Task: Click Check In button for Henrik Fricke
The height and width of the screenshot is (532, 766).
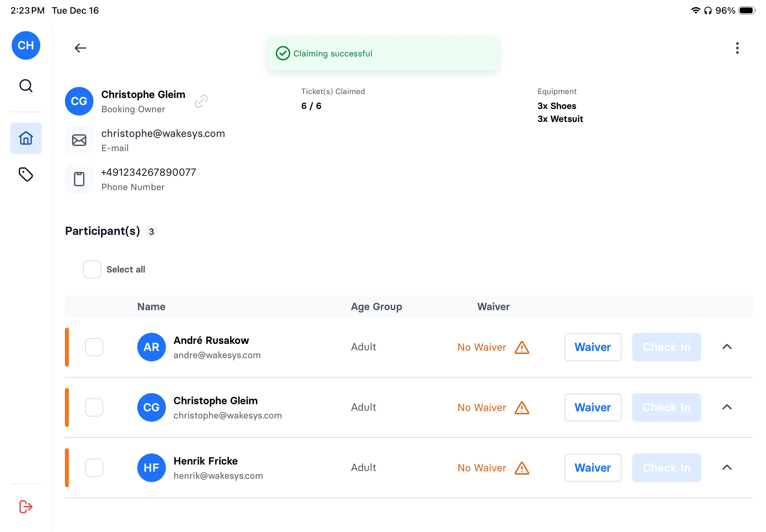Action: coord(666,468)
